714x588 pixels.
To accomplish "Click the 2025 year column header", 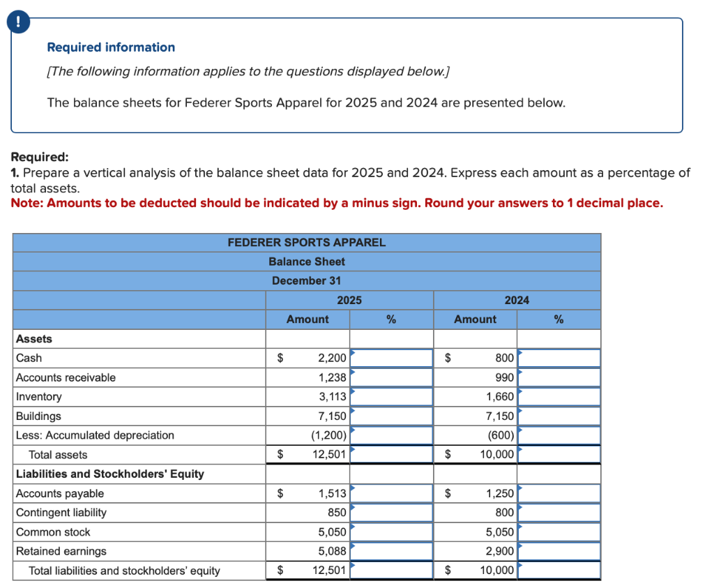I will click(349, 300).
